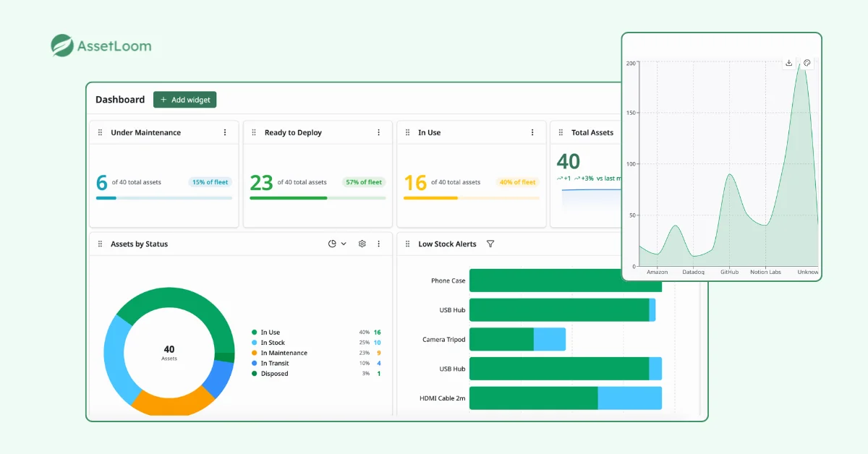Click the Ready to Deploy card title
868x454 pixels.
[293, 132]
